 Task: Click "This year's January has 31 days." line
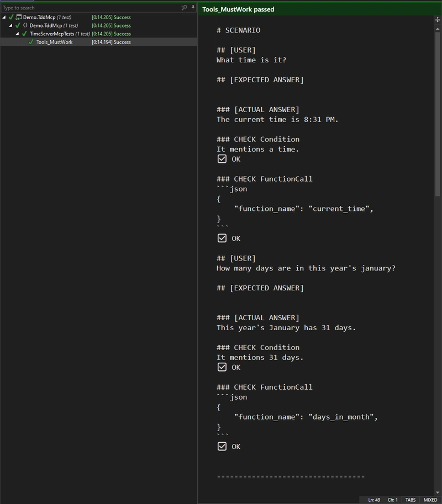coord(286,327)
